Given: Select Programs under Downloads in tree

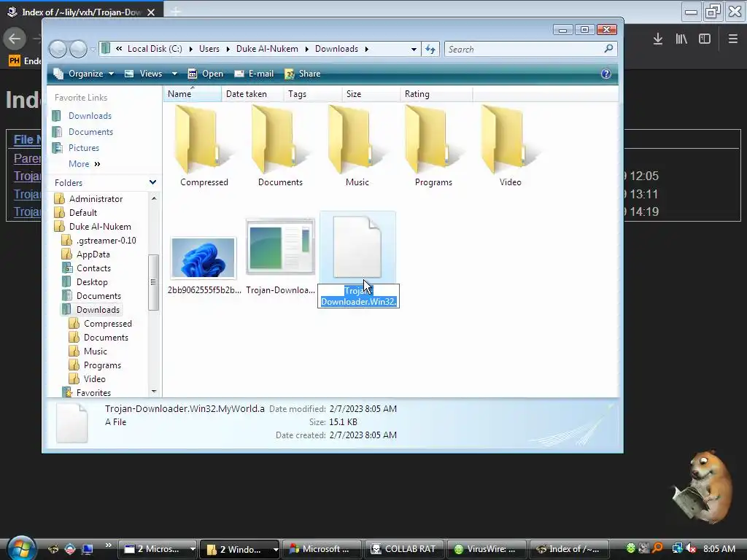Looking at the screenshot, I should [x=102, y=365].
